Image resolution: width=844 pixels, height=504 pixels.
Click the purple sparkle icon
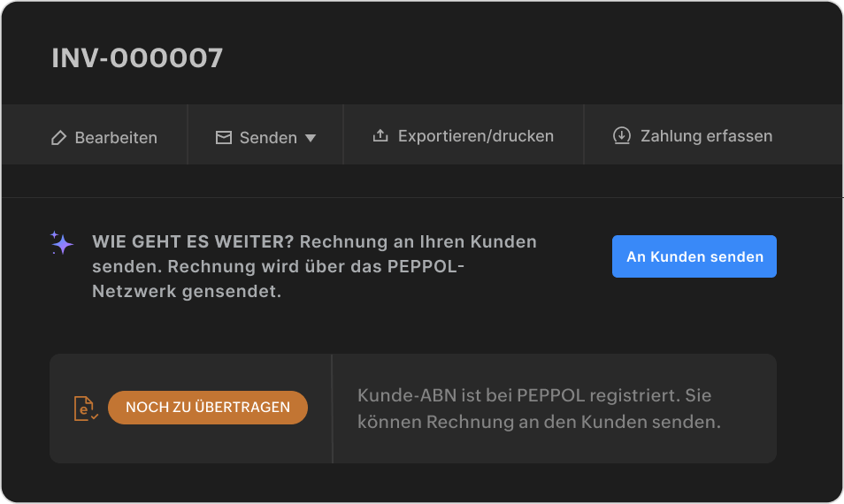pos(61,242)
